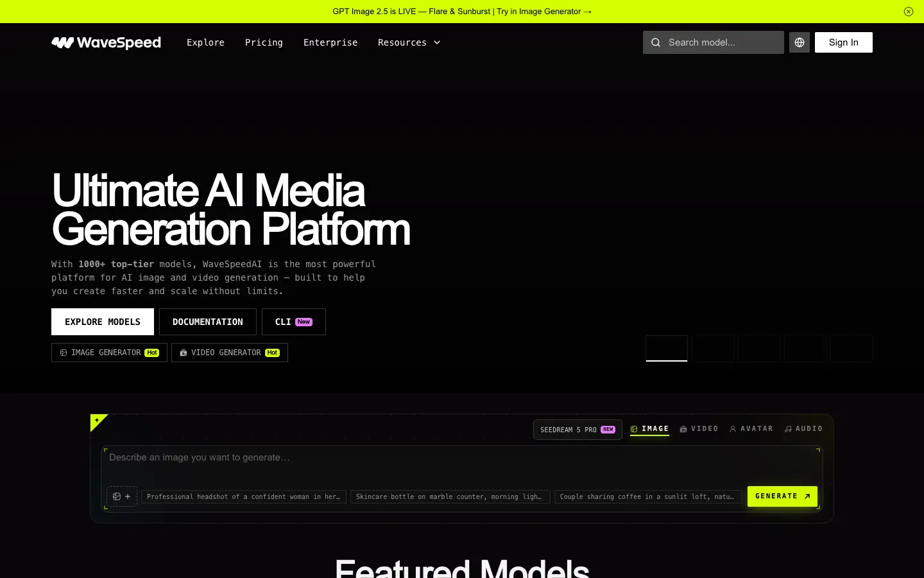Open the Explore menu item
This screenshot has width=924, height=578.
[205, 42]
